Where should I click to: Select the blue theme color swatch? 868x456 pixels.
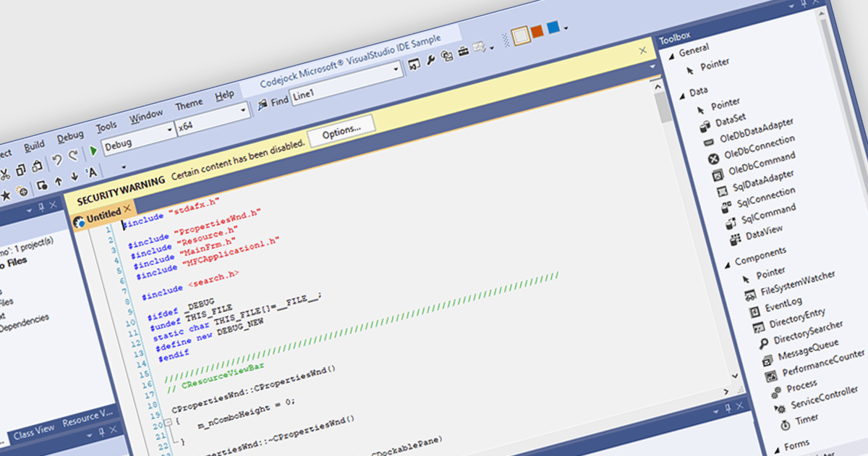(553, 27)
